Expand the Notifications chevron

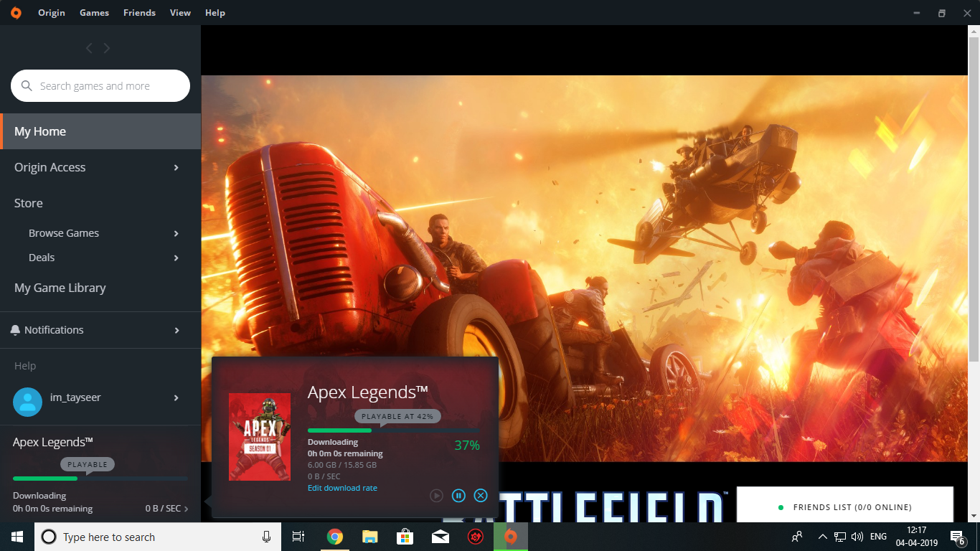click(x=176, y=330)
